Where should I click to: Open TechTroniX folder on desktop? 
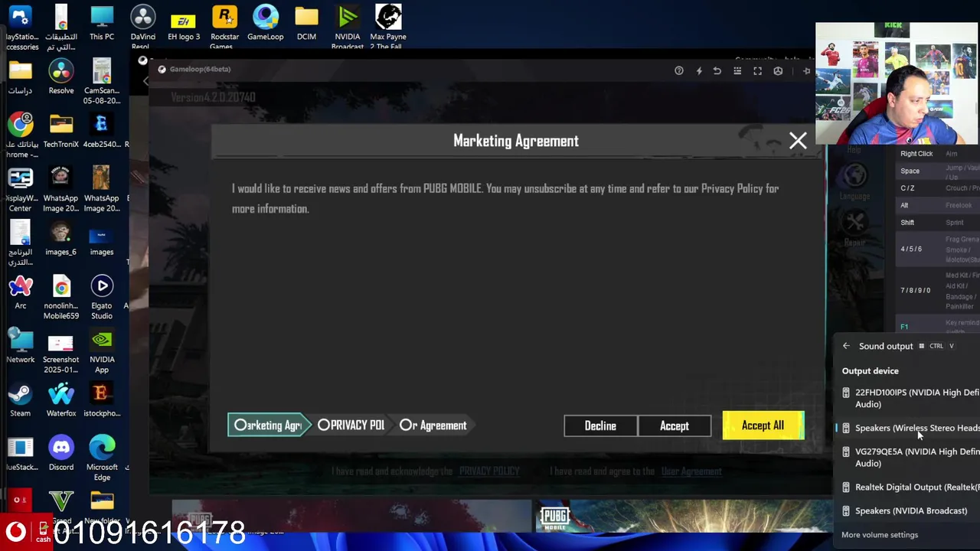61,131
